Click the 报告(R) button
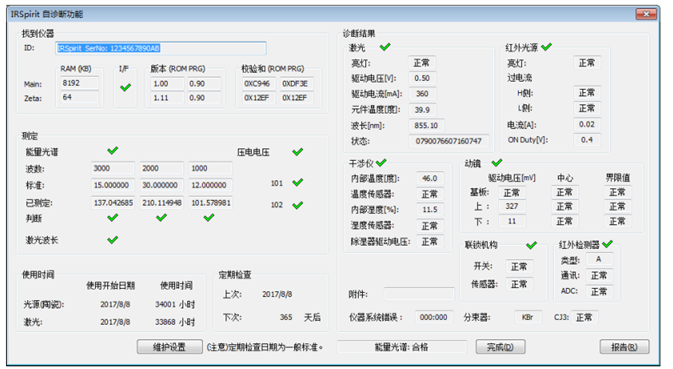 click(x=624, y=347)
